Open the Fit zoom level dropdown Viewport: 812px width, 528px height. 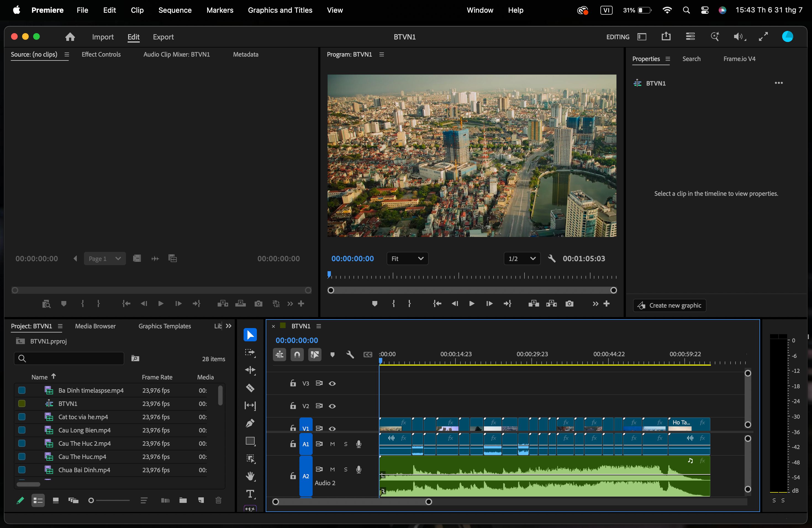tap(407, 258)
